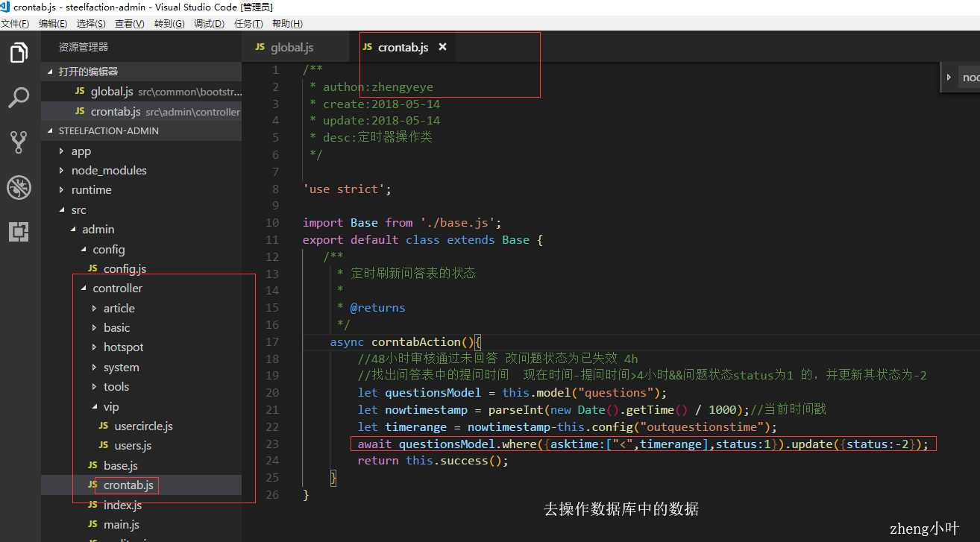The image size is (980, 542).
Task: Open the 编辑(E) menu
Action: click(x=53, y=24)
